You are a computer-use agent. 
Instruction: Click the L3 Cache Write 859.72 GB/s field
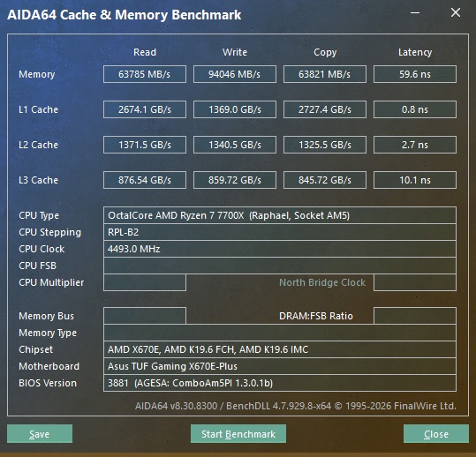[x=235, y=180]
